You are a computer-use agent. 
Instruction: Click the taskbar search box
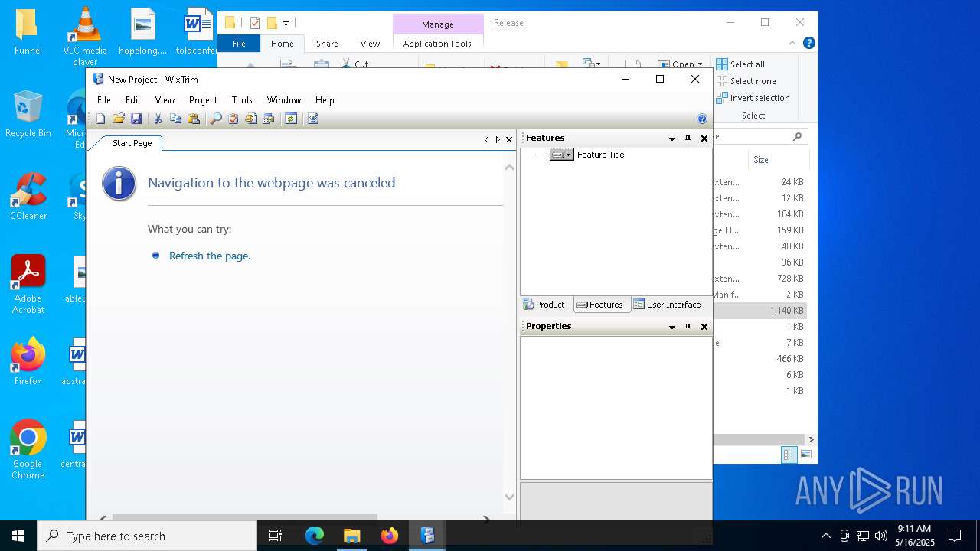pyautogui.click(x=147, y=536)
